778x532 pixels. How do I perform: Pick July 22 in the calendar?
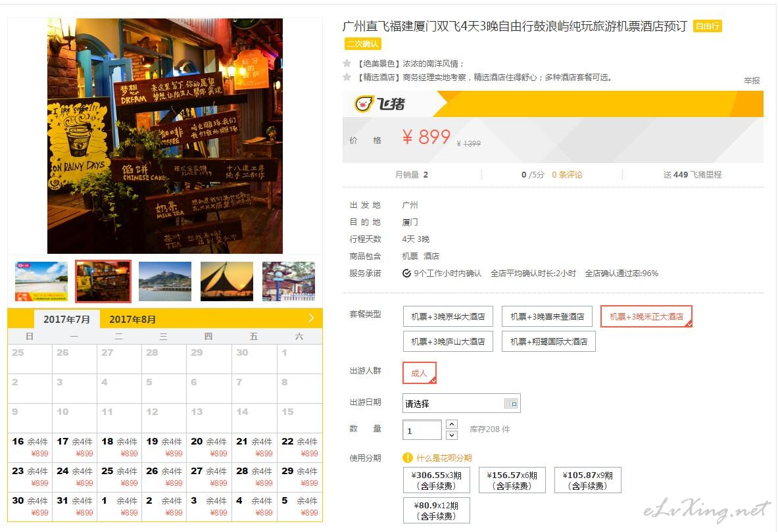(300, 447)
